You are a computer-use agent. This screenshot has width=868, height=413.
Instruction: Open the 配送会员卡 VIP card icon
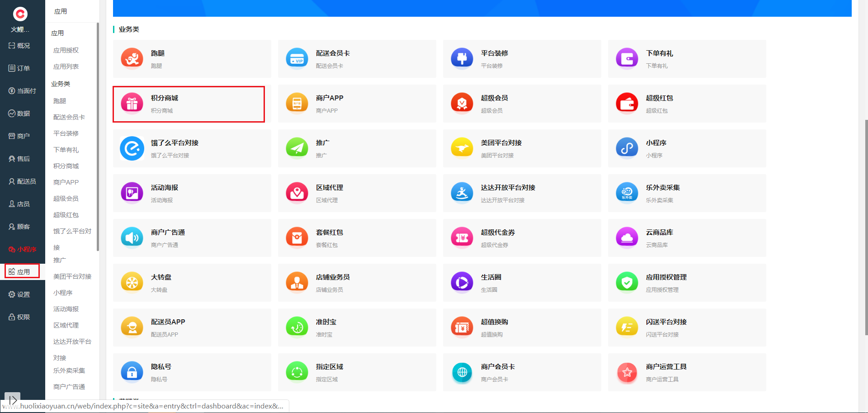(x=297, y=59)
